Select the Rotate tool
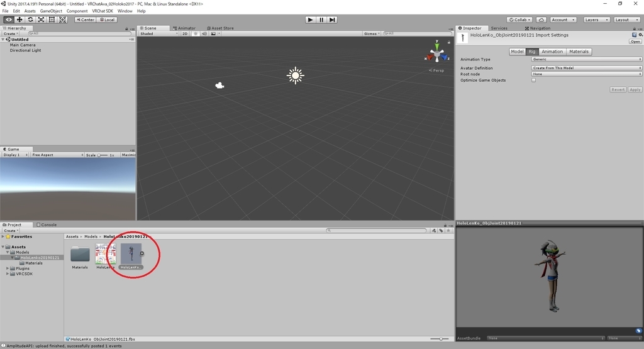Viewport: 644px width, 349px height. point(30,19)
